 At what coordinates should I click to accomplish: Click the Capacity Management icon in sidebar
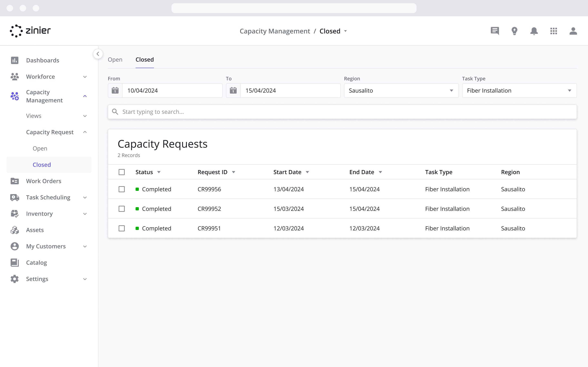click(15, 96)
